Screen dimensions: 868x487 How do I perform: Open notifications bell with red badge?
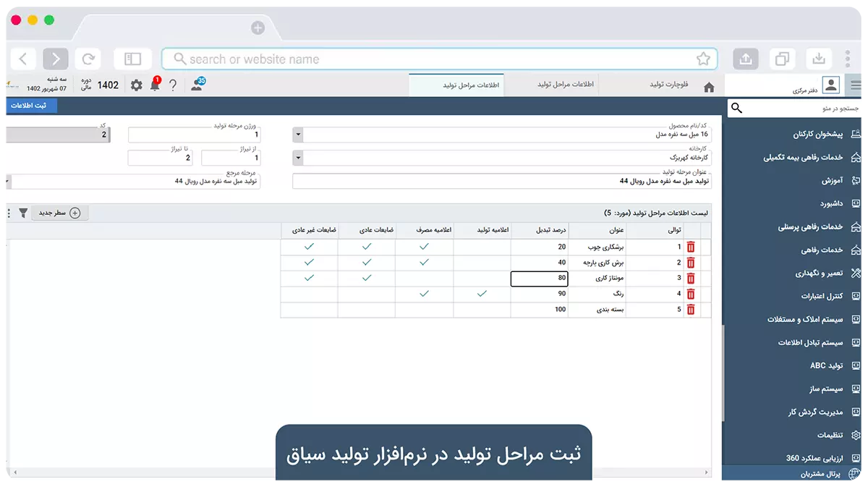tap(155, 85)
